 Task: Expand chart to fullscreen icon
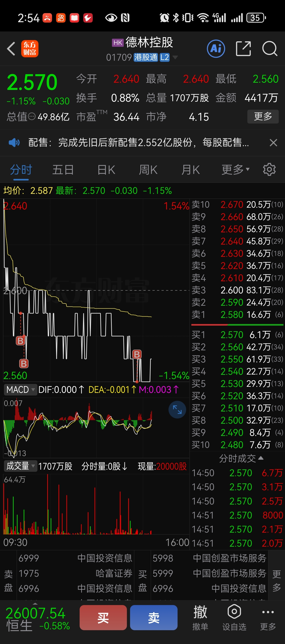pos(177,410)
